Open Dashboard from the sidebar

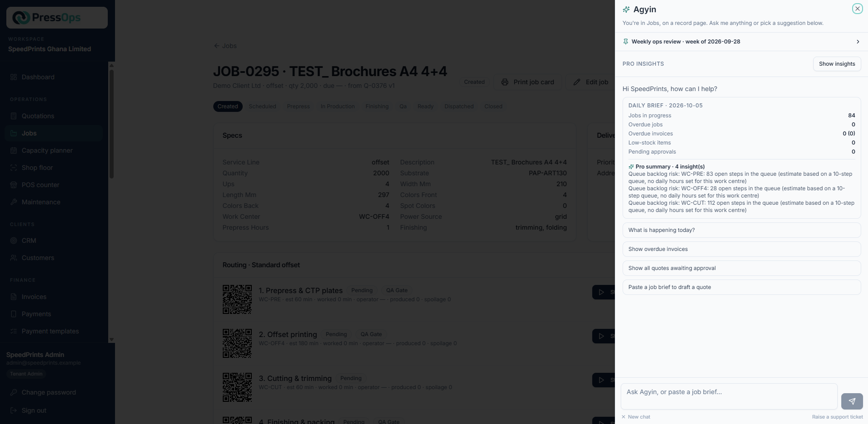pyautogui.click(x=54, y=77)
